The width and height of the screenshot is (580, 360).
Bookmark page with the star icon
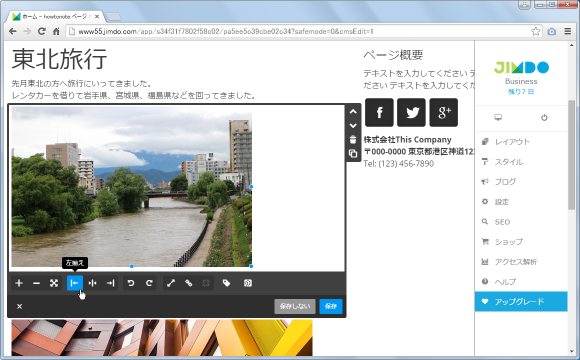pyautogui.click(x=535, y=31)
